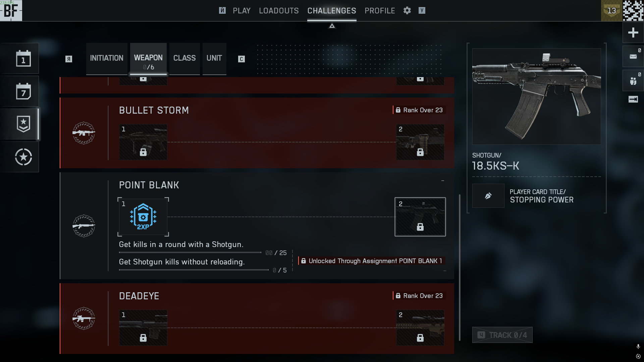Image resolution: width=644 pixels, height=362 pixels.
Task: Click the exit arrow icon
Action: pos(633,99)
